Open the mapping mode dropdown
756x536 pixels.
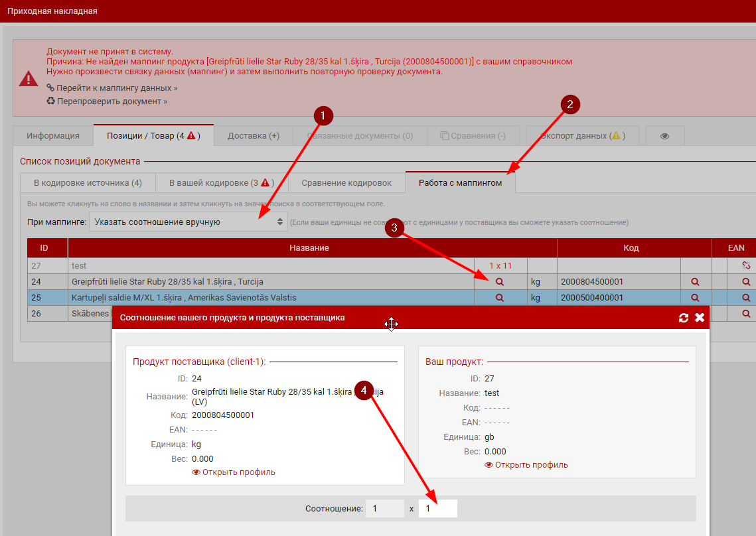click(189, 222)
